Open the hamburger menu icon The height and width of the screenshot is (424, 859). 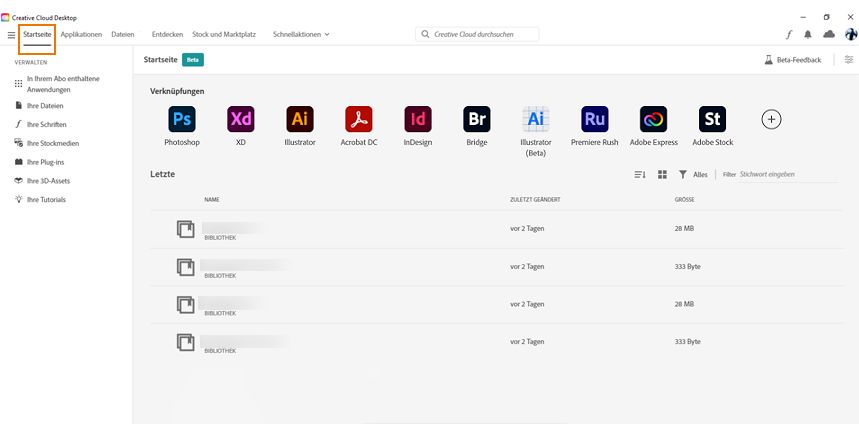(x=11, y=35)
